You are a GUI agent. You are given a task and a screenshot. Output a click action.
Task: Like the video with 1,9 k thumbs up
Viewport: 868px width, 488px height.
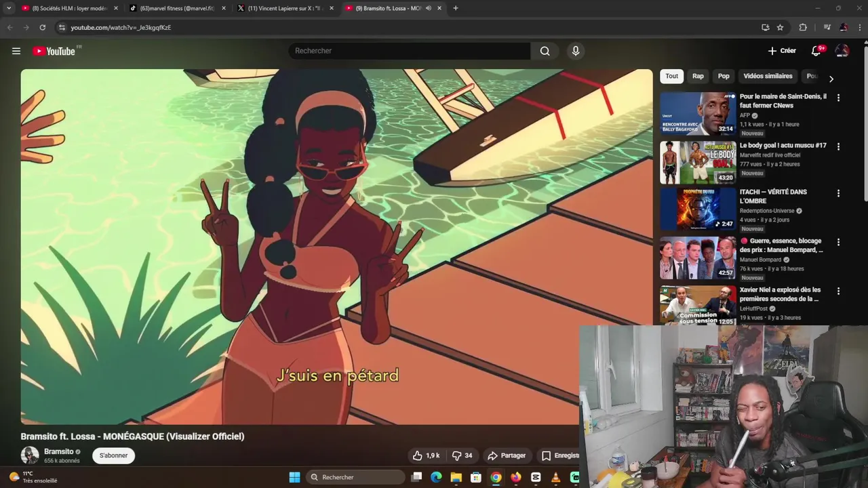click(x=427, y=455)
